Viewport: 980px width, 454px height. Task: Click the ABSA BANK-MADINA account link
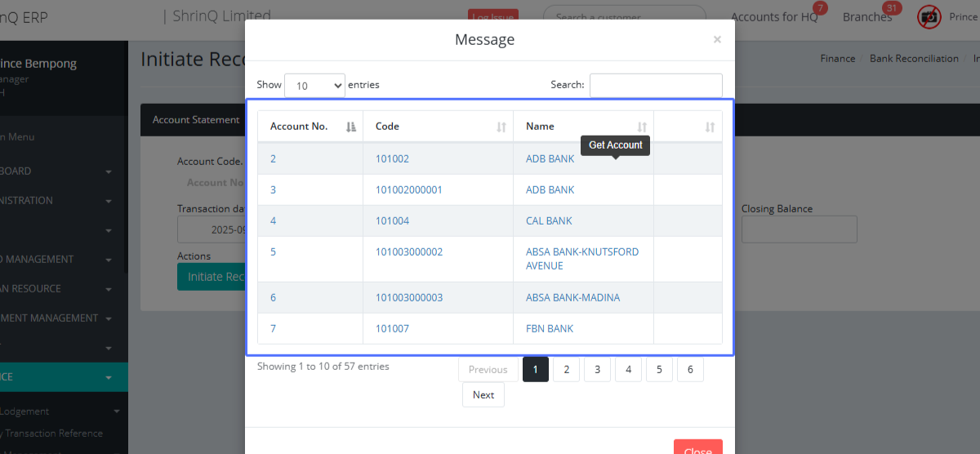572,298
